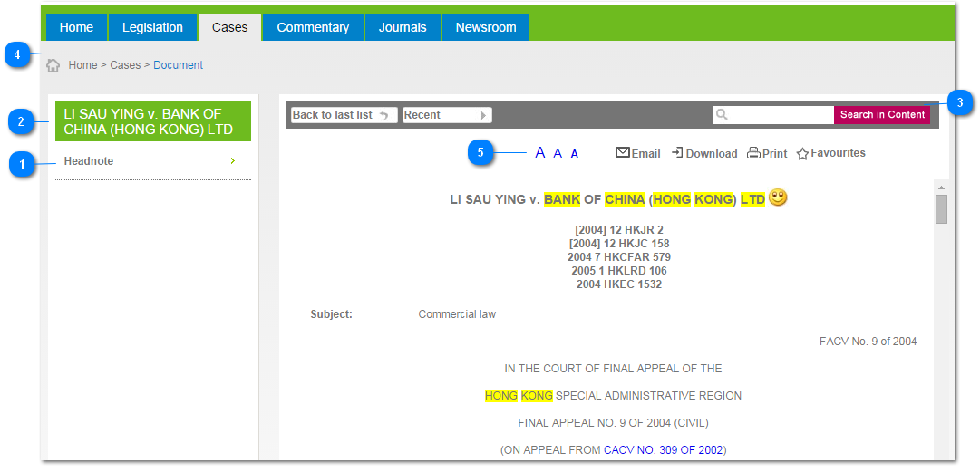
Task: Click the smiley face beside case title
Action: (778, 197)
